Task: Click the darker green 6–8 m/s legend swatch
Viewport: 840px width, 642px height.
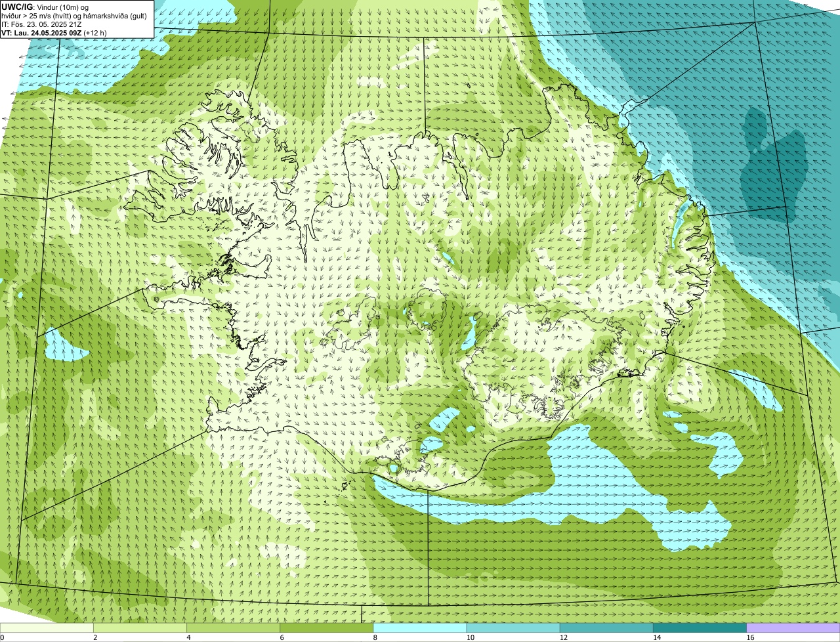Action: tap(327, 628)
